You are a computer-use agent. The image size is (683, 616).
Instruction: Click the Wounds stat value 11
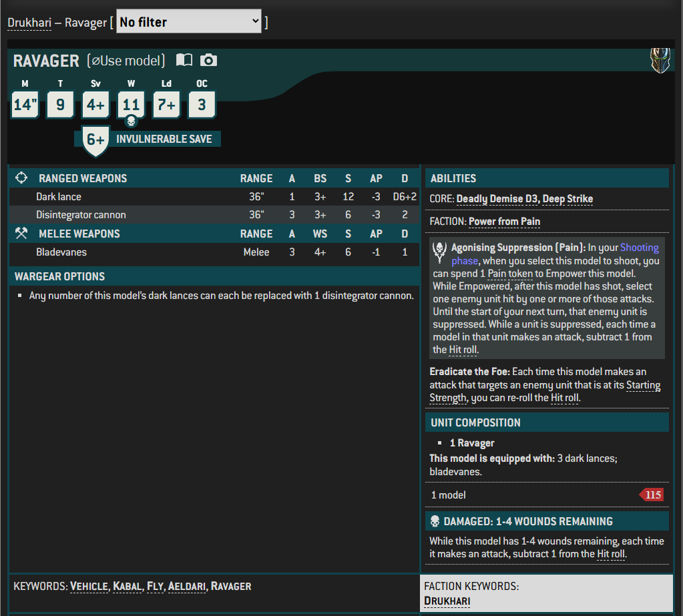[131, 105]
